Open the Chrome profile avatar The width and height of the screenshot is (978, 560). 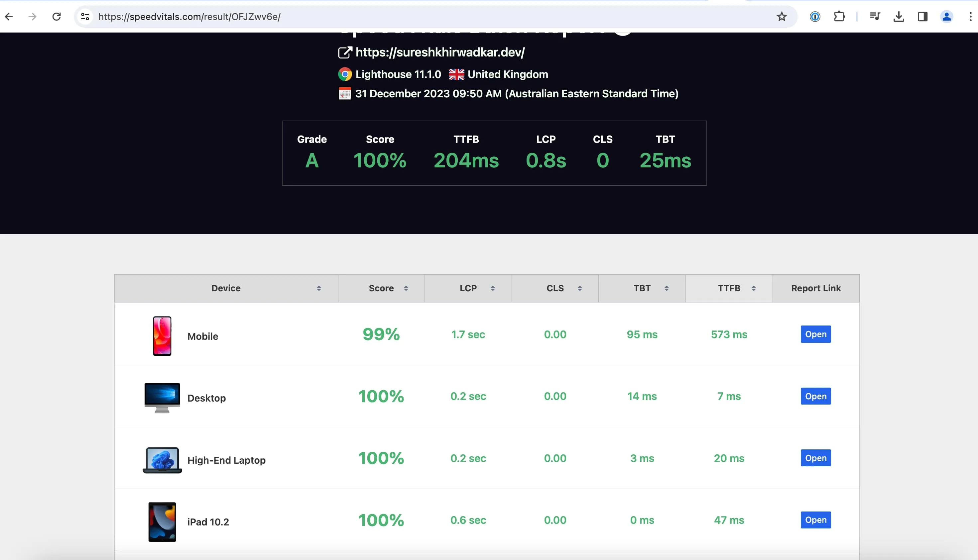[x=946, y=17]
